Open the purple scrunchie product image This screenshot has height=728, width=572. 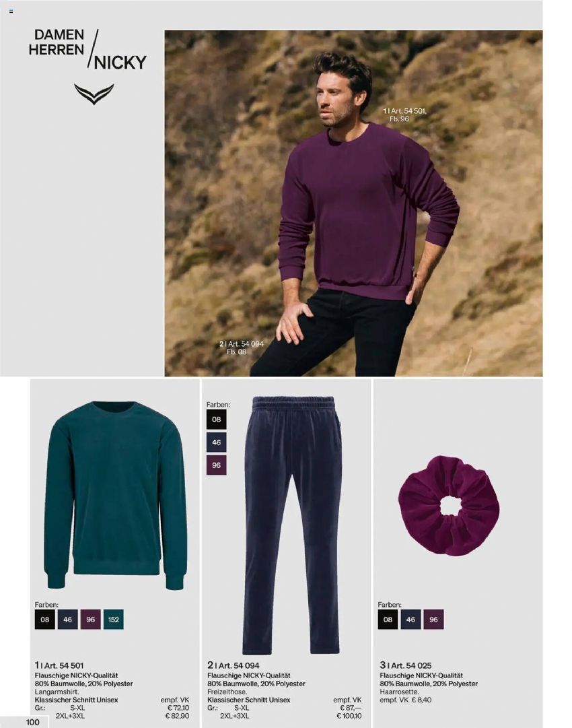449,506
